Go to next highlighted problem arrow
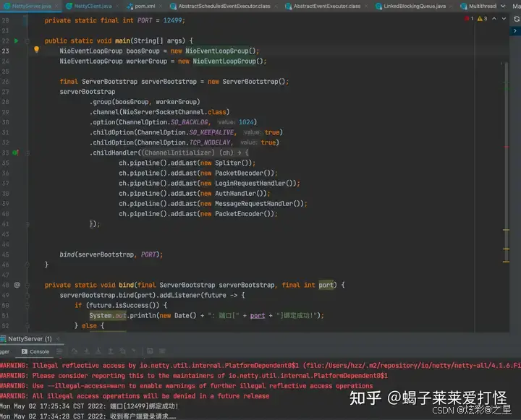The image size is (521, 420). click(504, 19)
